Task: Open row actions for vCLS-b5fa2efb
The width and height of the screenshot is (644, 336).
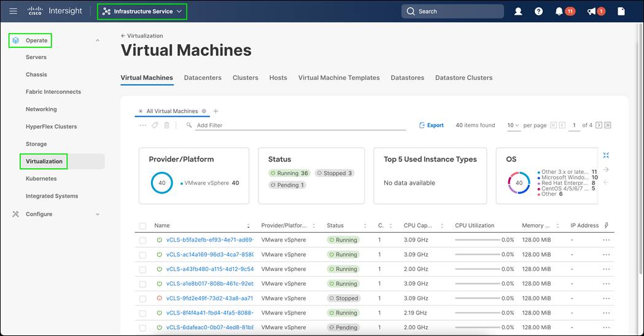Action: point(606,240)
